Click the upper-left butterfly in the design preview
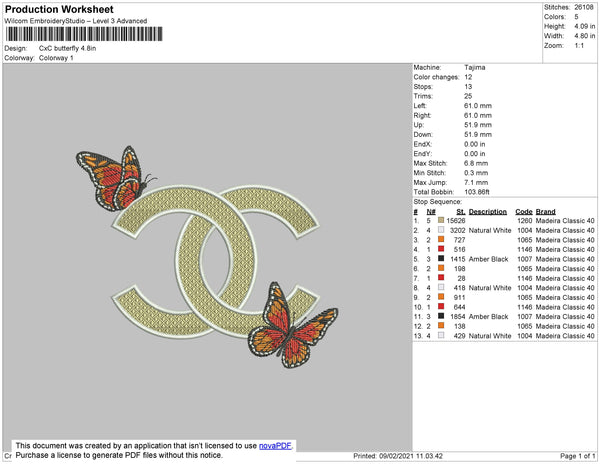The width and height of the screenshot is (600, 464). (116, 179)
